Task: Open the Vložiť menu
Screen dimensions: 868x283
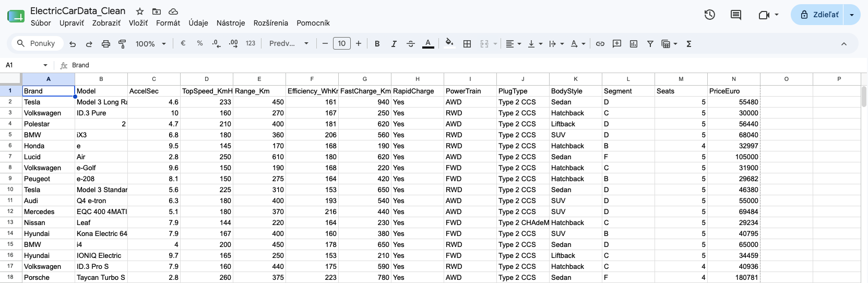Action: pyautogui.click(x=138, y=23)
